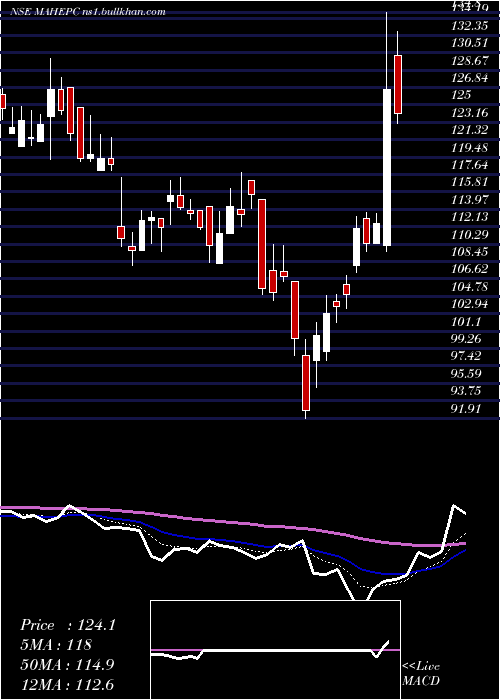
Task: Click the 97.42 price axis label
Action: pos(467,356)
